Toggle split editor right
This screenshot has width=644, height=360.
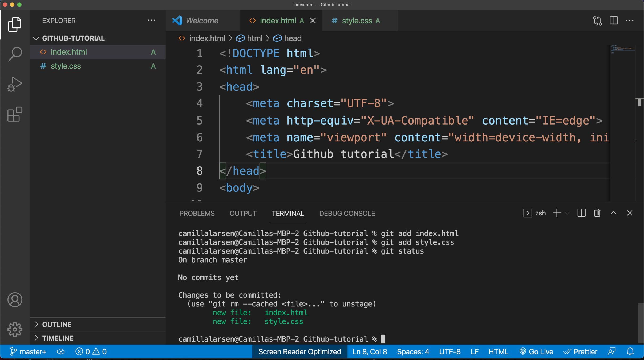(614, 21)
